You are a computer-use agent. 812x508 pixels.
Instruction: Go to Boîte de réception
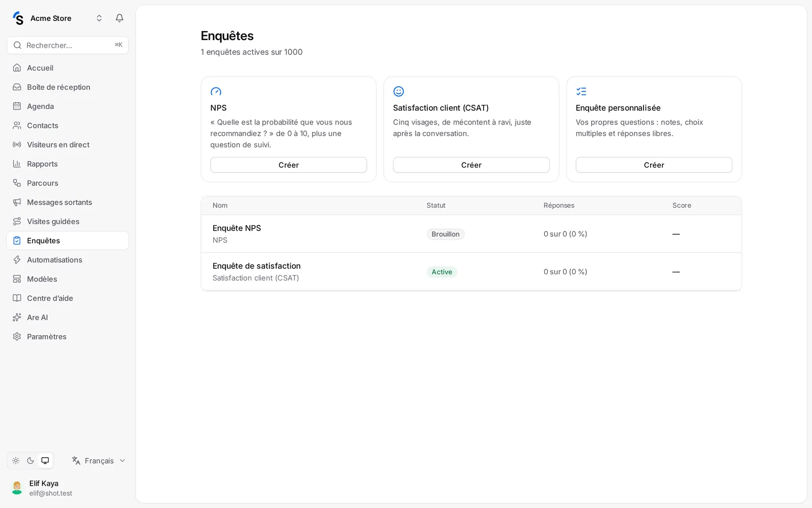67,87
